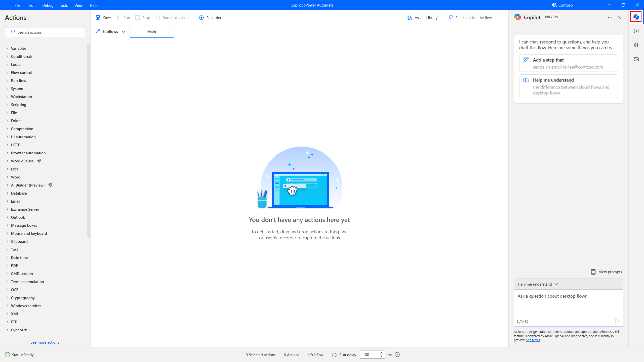644x362 pixels.
Task: Toggle the Copilot preview panel visibility
Action: point(636,17)
